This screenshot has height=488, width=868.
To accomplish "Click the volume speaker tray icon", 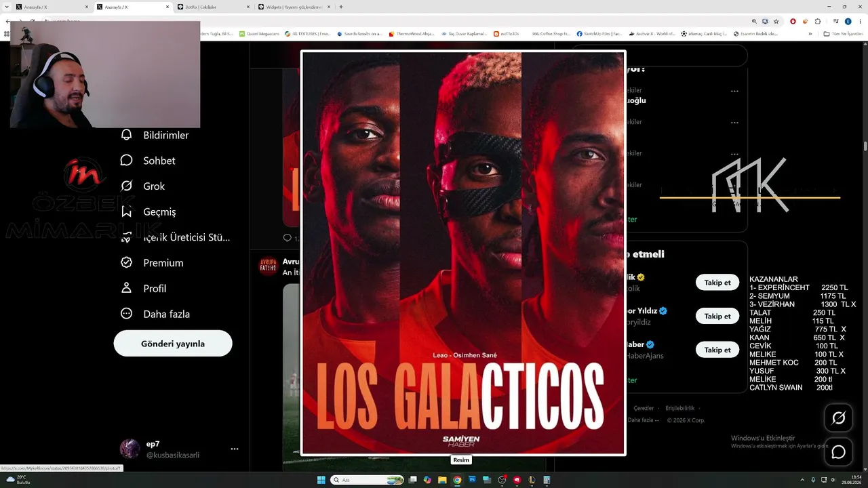I will tap(834, 480).
